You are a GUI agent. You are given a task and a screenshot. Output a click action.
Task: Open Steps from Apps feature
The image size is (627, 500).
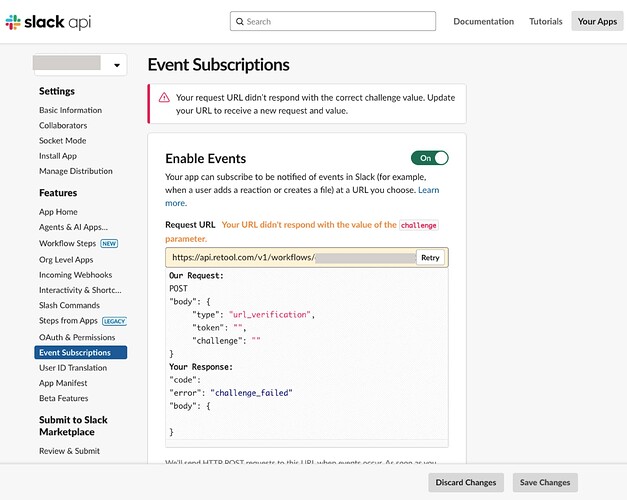[68, 321]
